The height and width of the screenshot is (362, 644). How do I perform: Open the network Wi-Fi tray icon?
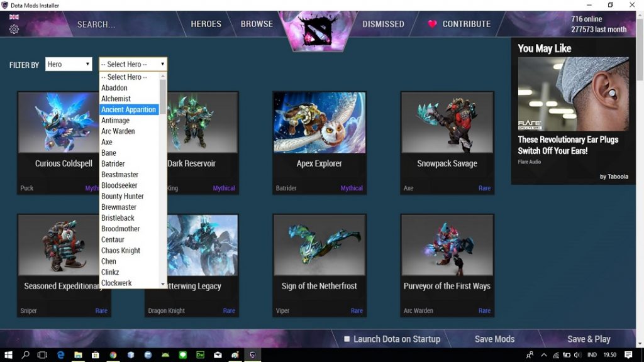coord(555,355)
